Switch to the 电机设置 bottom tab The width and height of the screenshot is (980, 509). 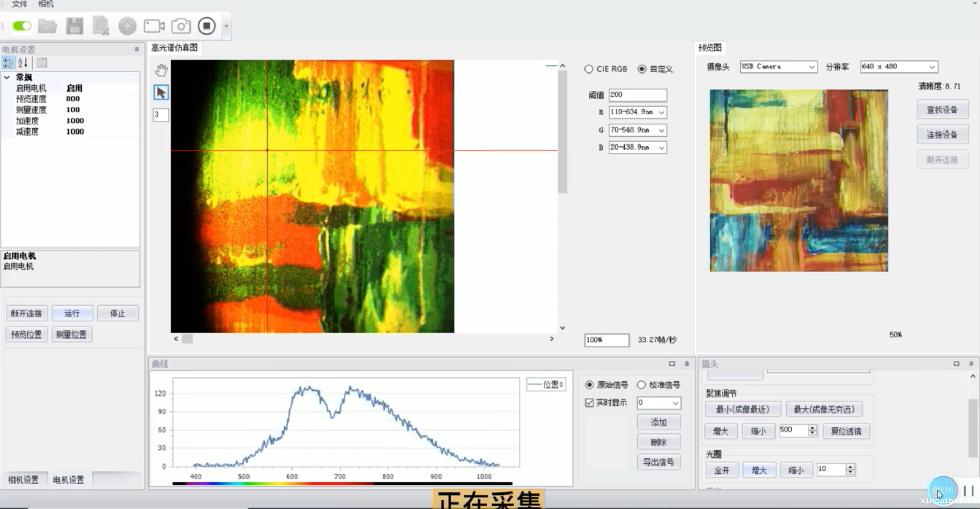point(68,480)
